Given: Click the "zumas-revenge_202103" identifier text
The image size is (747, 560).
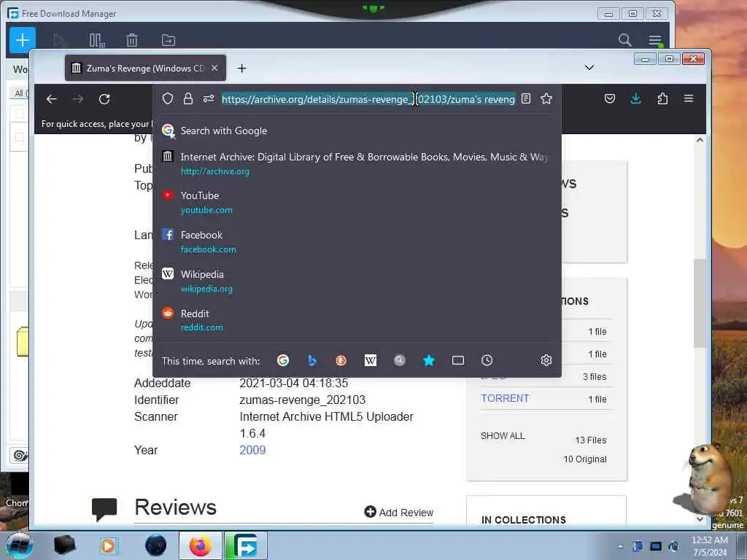Looking at the screenshot, I should (x=303, y=400).
